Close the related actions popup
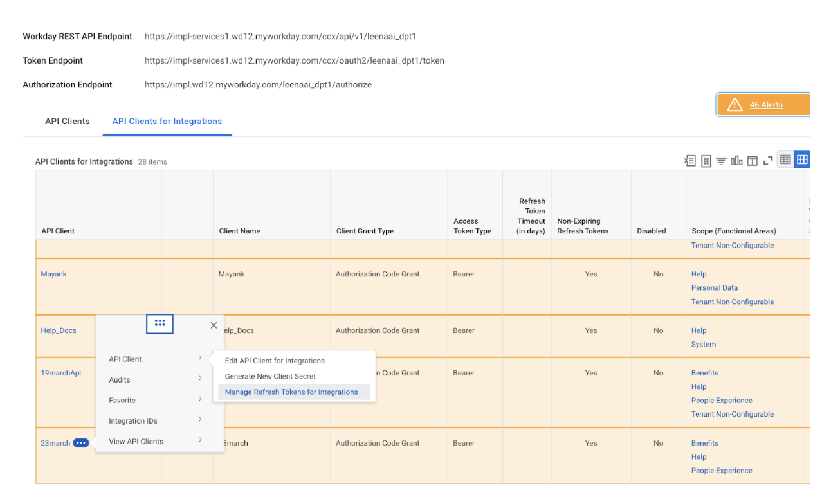Screen dimensions: 840x504 (x=214, y=325)
